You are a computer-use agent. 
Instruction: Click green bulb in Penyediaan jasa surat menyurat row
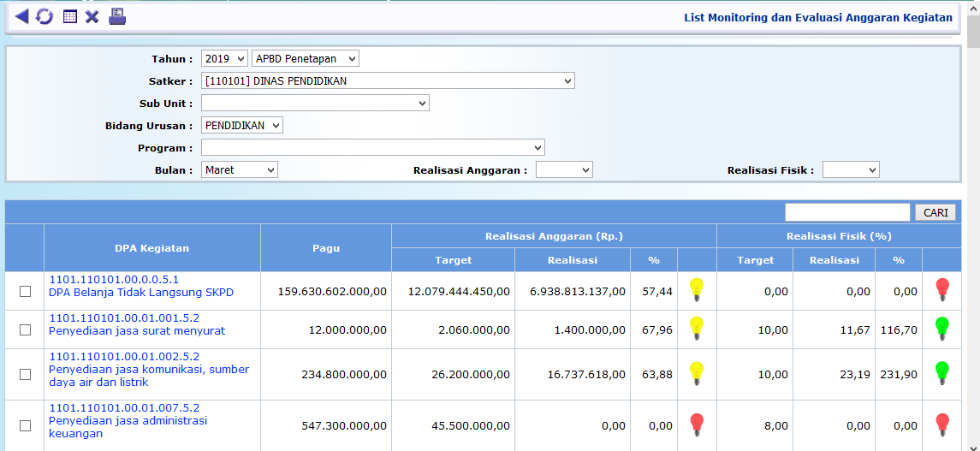point(941,329)
